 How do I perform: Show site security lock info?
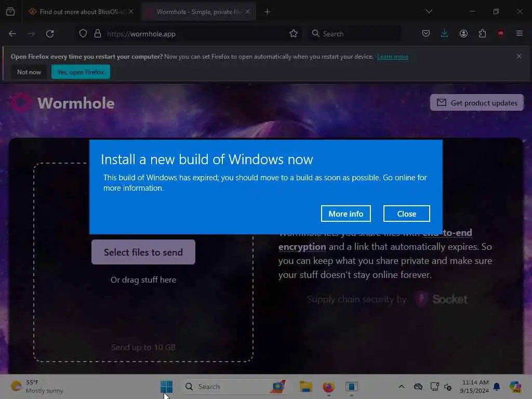pos(98,34)
